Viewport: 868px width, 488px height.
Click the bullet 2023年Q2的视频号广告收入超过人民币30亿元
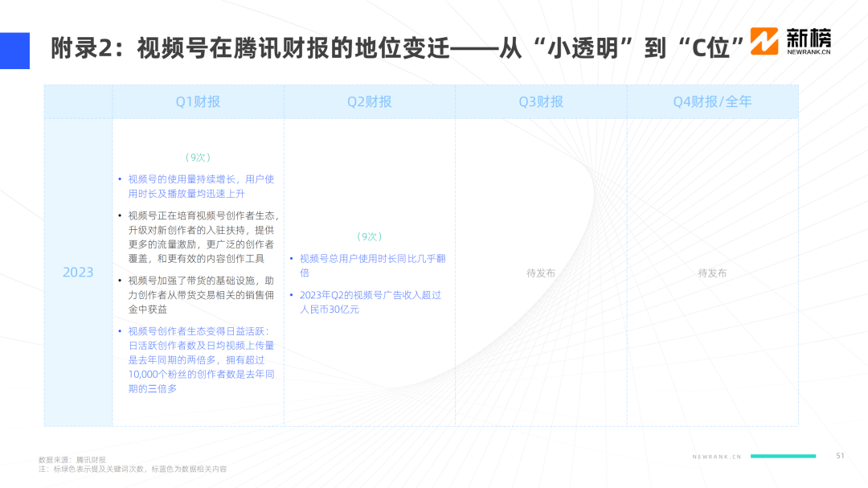tap(366, 301)
